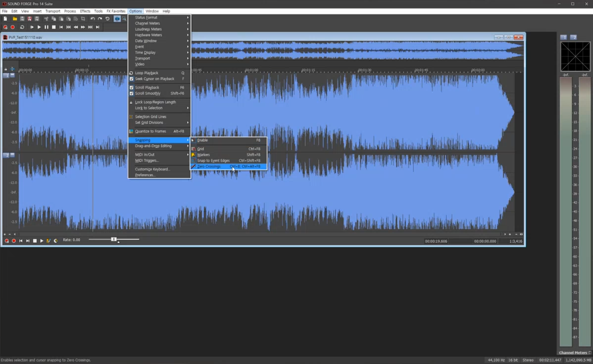Open MIDI Triggers... dialog
Image resolution: width=593 pixels, height=364 pixels.
[x=159, y=161]
